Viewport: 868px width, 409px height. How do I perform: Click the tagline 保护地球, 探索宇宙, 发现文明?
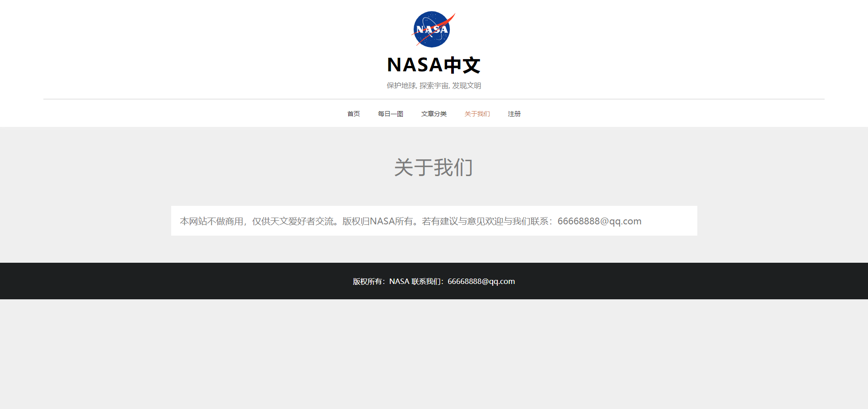coord(434,86)
